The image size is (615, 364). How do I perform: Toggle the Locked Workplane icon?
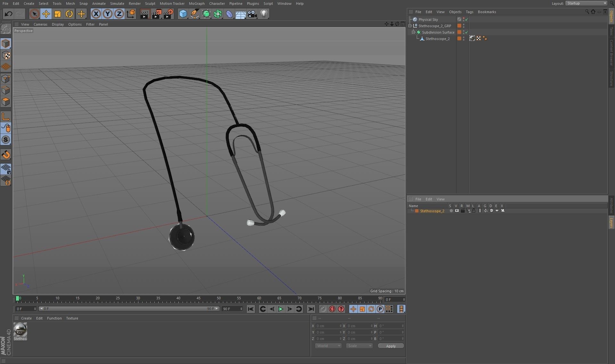[x=6, y=169]
